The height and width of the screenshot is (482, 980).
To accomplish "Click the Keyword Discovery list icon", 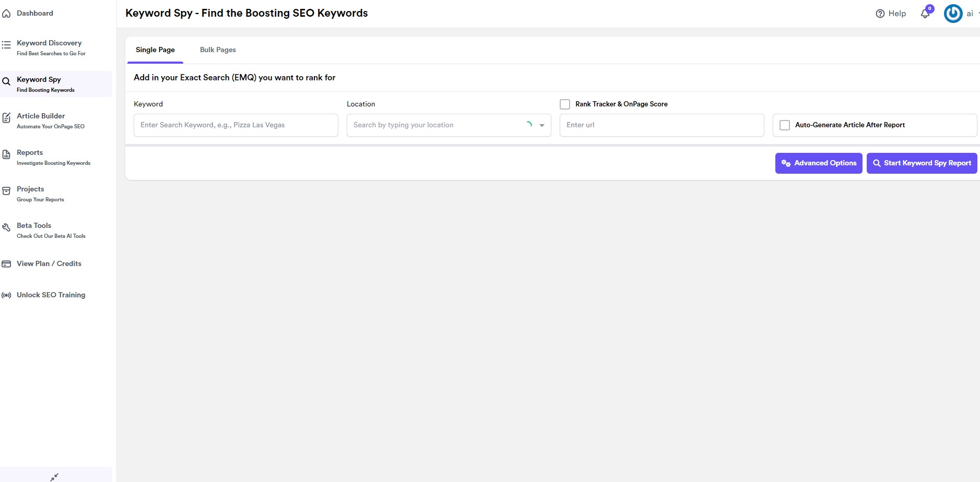I will click(6, 45).
